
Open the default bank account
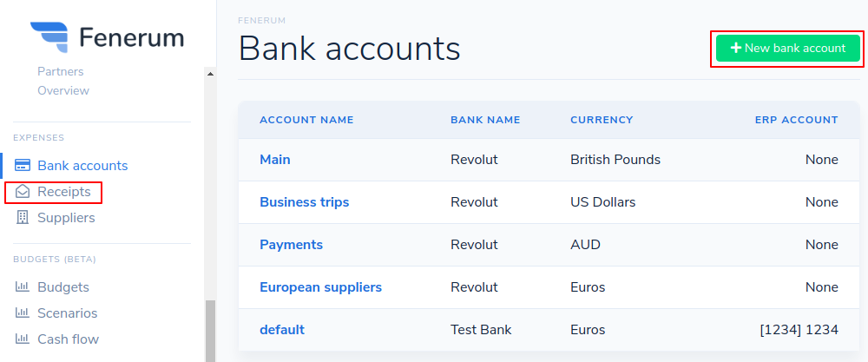pos(282,330)
